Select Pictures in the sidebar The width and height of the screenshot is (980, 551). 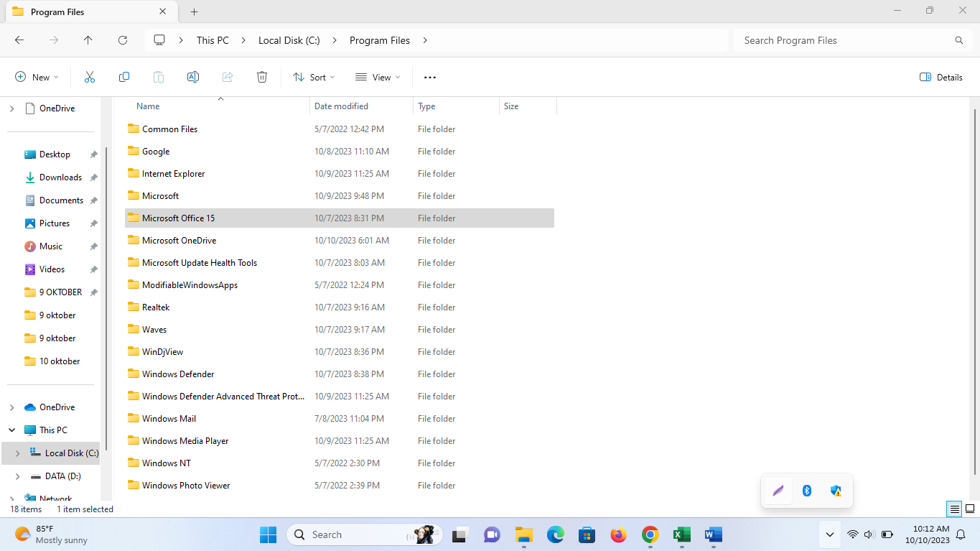tap(55, 223)
